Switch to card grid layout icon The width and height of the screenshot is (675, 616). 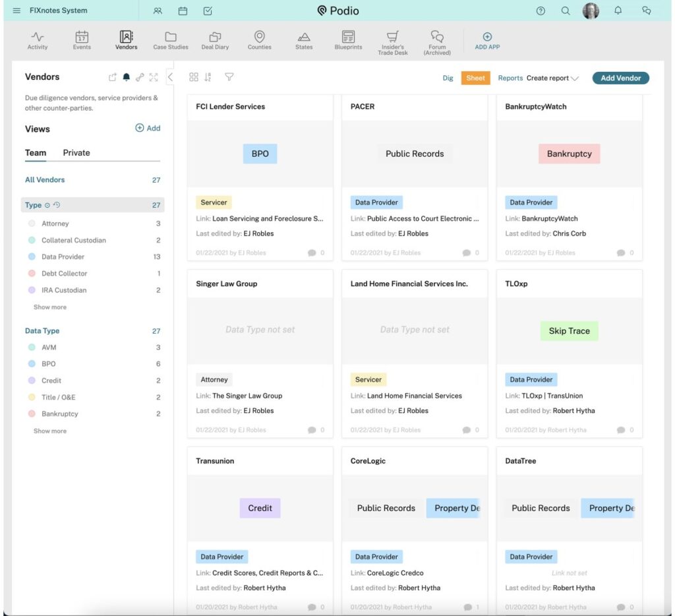coord(194,77)
